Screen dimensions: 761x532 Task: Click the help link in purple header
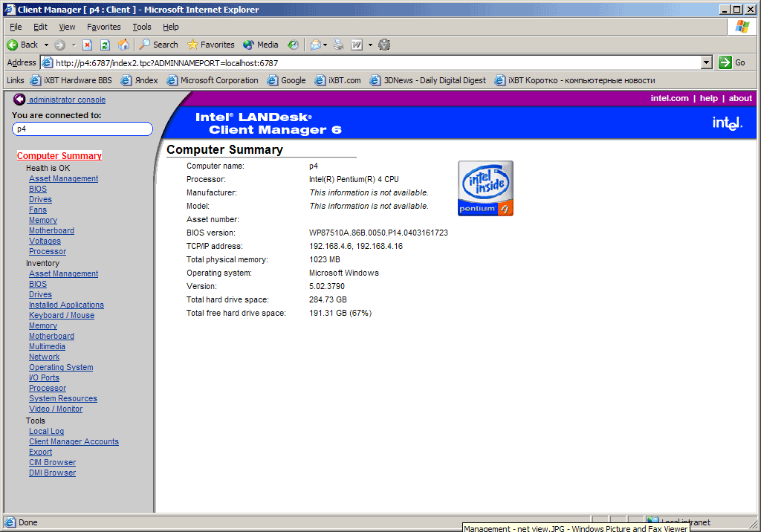tap(708, 98)
